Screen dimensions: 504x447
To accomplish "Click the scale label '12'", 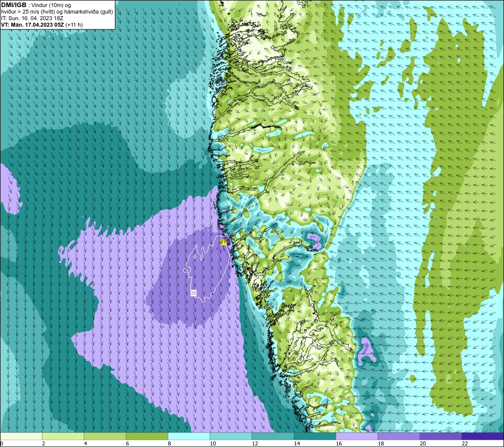I will pyautogui.click(x=255, y=443).
